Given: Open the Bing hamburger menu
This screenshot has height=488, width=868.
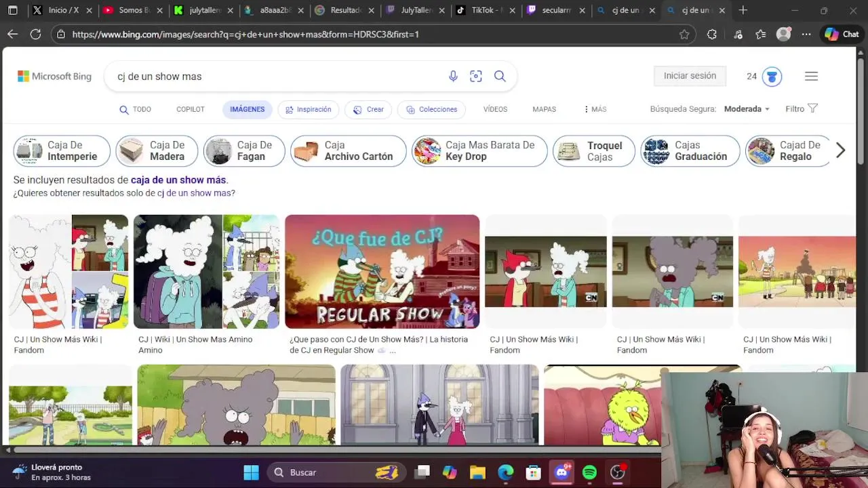Looking at the screenshot, I should 811,77.
